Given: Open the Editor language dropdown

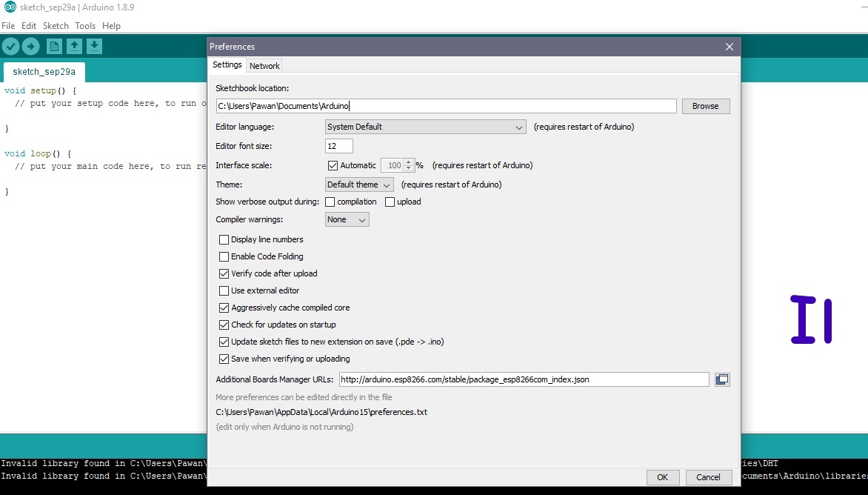Looking at the screenshot, I should [x=425, y=127].
